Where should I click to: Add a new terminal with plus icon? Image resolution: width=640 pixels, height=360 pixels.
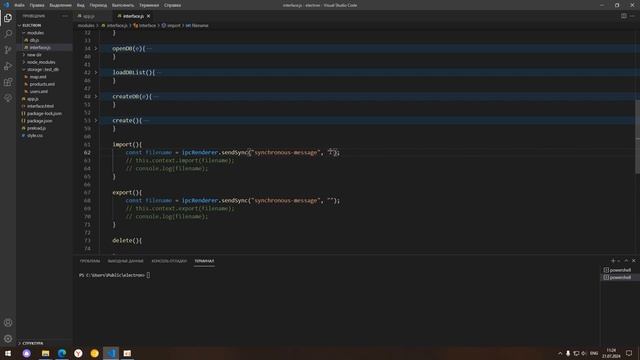[613, 260]
